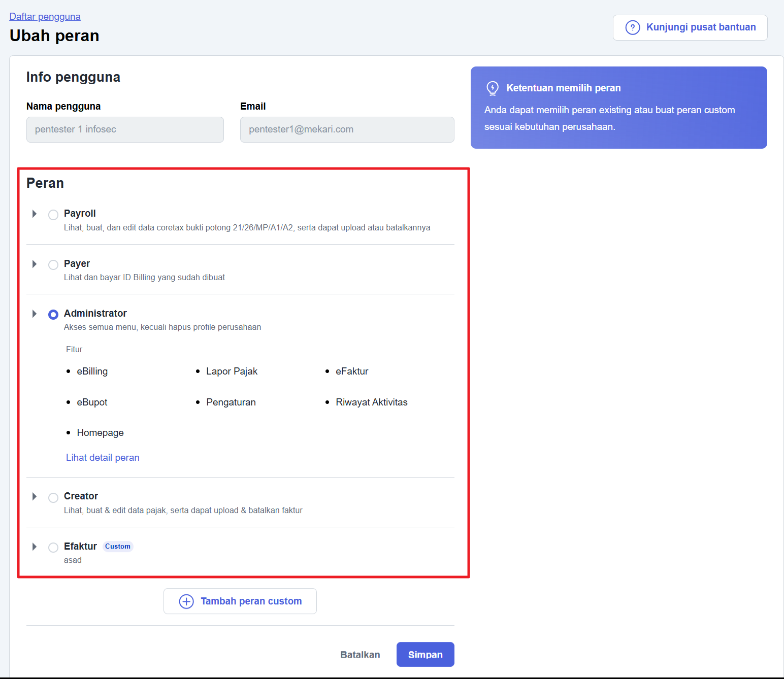784x679 pixels.
Task: Click the plus circle icon for custom role
Action: click(186, 601)
